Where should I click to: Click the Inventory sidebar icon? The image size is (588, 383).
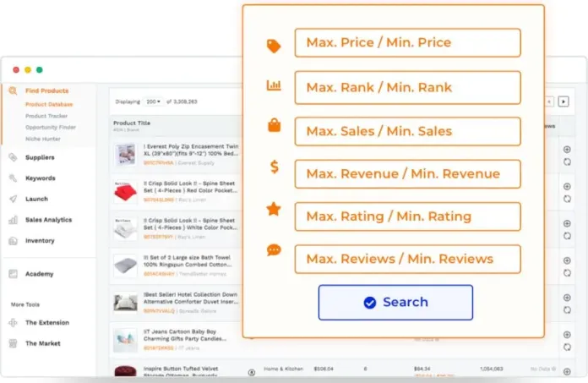tap(13, 241)
